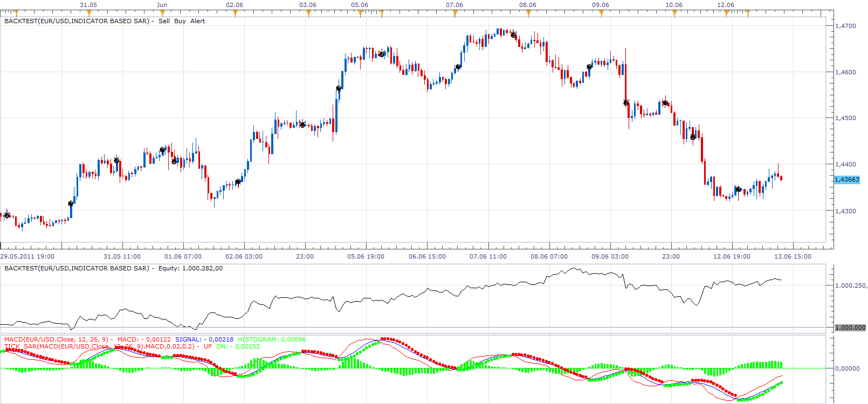
Task: Click the DN: - 0,00252 value
Action: click(238, 346)
